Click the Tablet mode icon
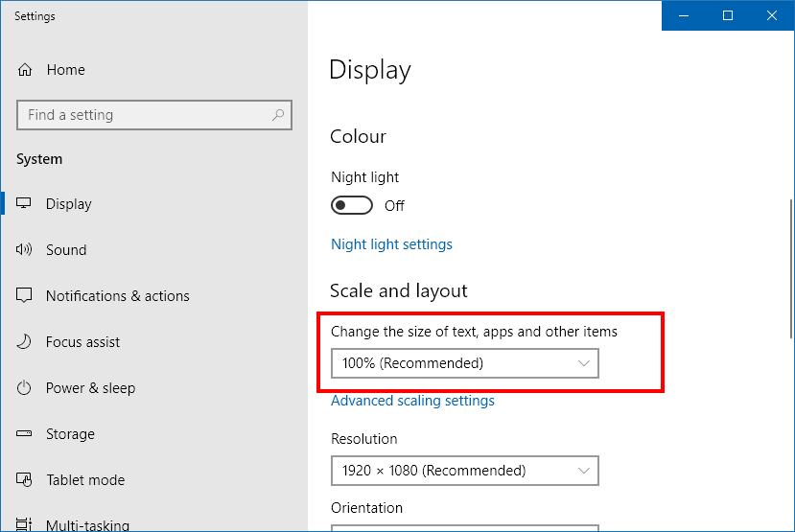 tap(25, 480)
